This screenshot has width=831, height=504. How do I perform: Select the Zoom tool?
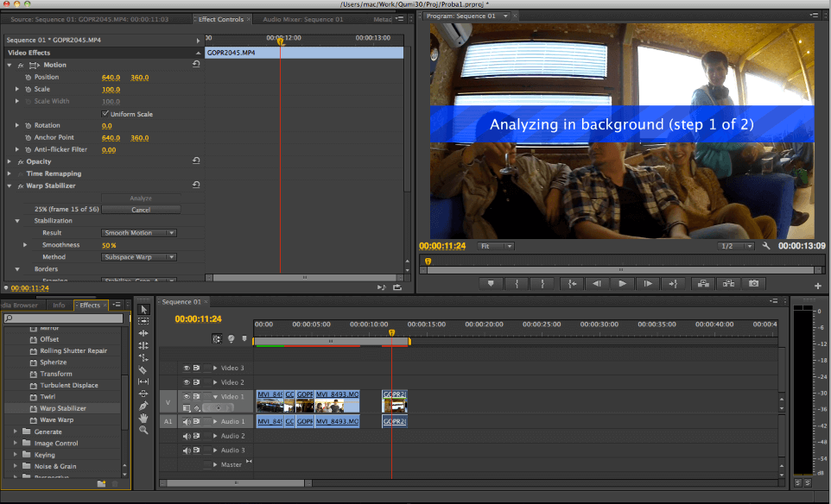(x=143, y=431)
